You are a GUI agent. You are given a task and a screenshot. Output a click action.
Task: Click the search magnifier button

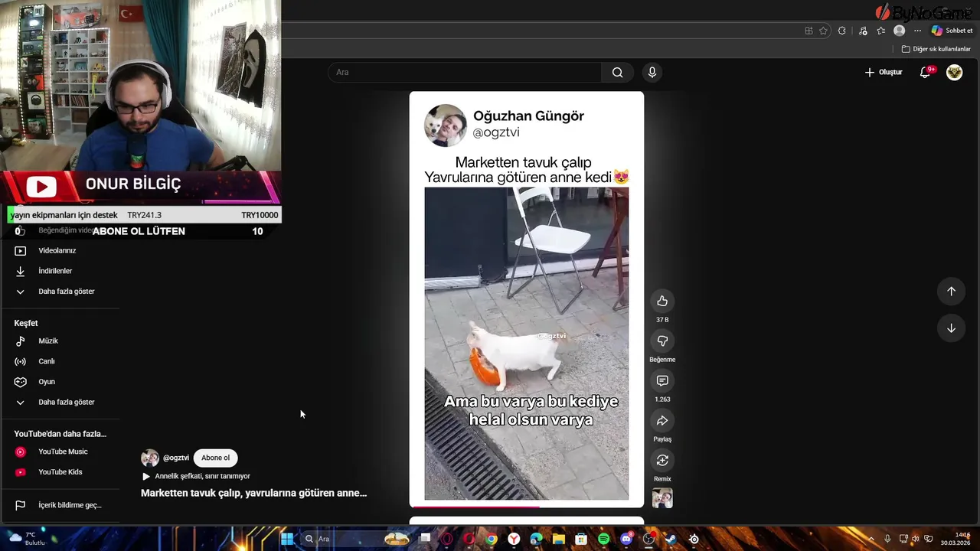[x=617, y=72]
